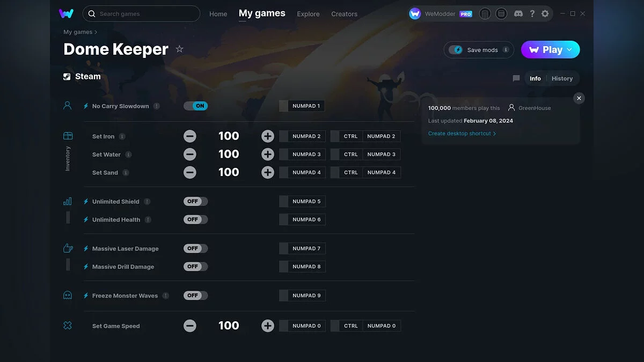Switch to the Info tab
Screen dimensions: 644x362
point(535,78)
